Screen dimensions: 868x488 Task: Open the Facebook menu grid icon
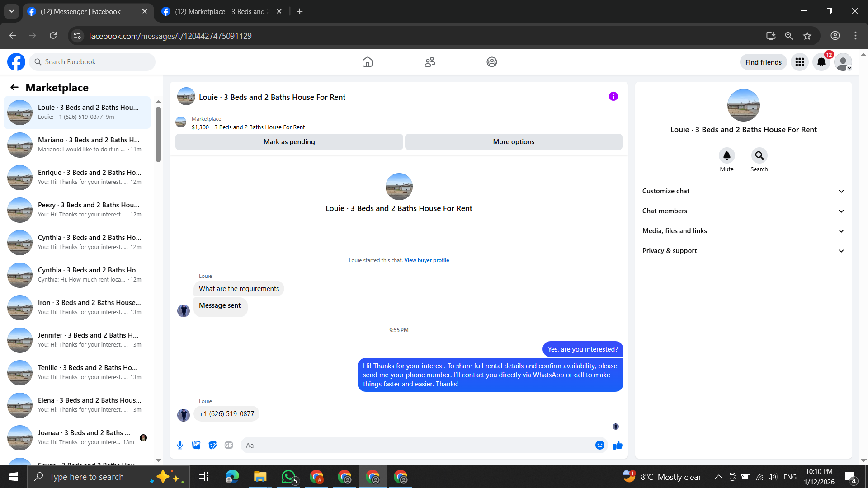(x=799, y=62)
